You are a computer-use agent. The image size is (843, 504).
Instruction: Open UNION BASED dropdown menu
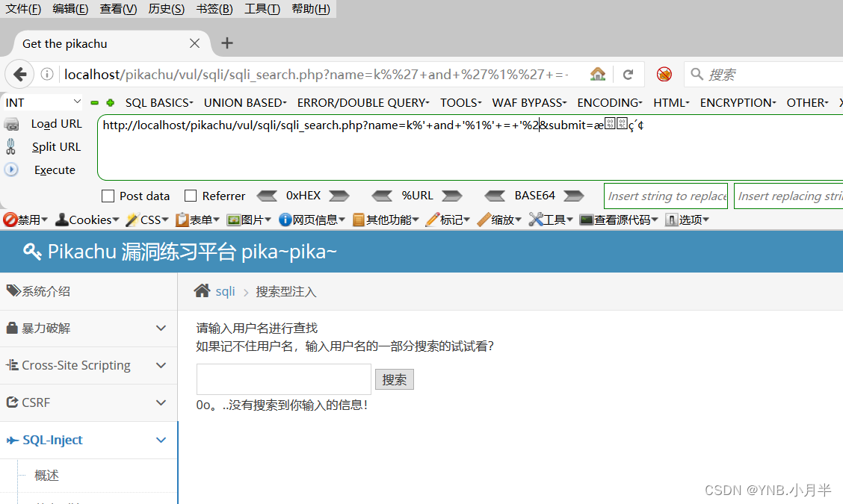tap(245, 102)
